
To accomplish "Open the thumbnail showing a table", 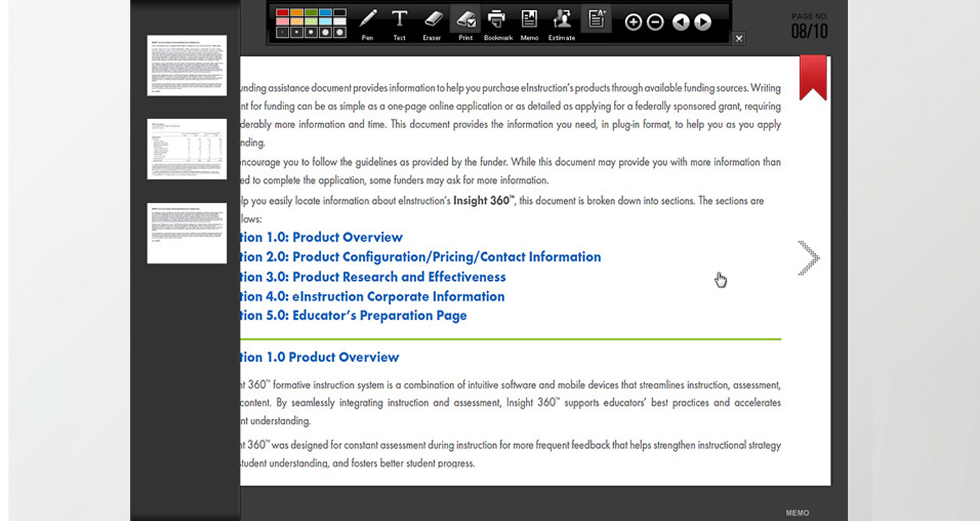I will (x=187, y=149).
